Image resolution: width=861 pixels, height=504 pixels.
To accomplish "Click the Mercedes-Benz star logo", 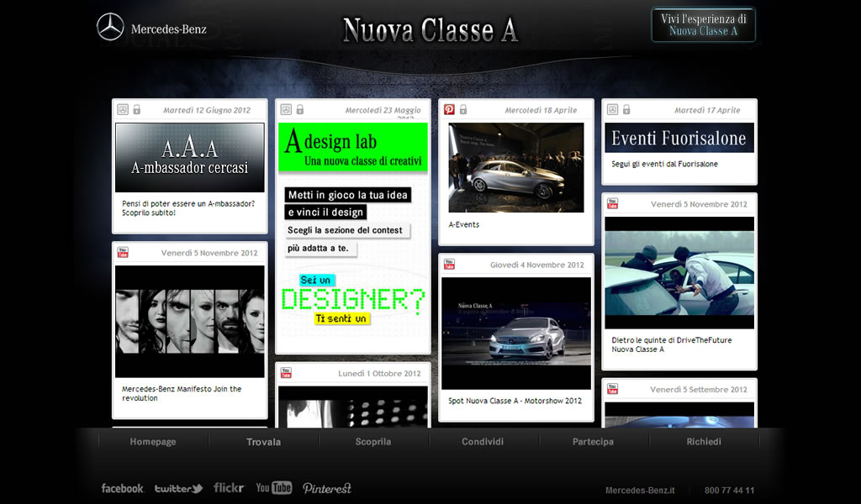I will 110,27.
